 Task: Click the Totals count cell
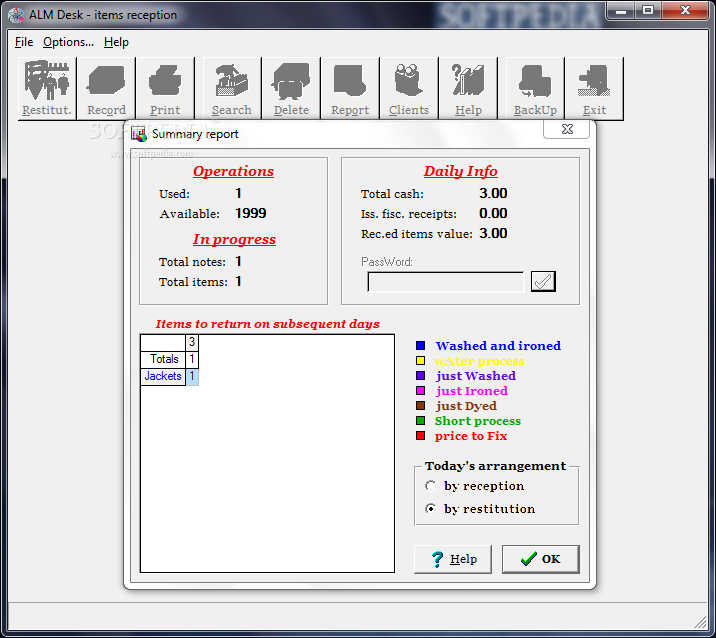[x=192, y=359]
